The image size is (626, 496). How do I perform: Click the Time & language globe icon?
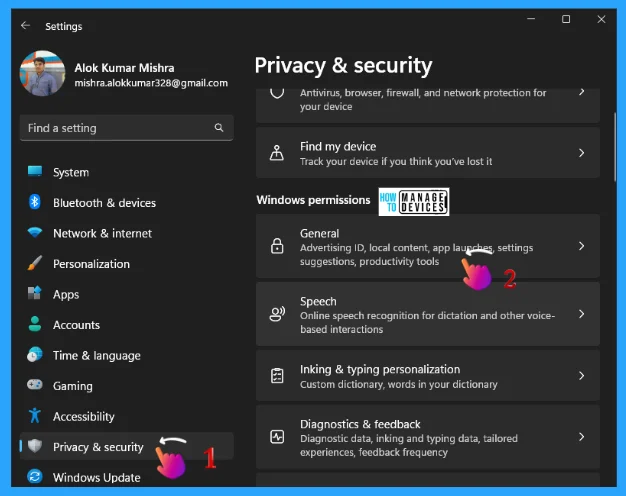pos(35,355)
